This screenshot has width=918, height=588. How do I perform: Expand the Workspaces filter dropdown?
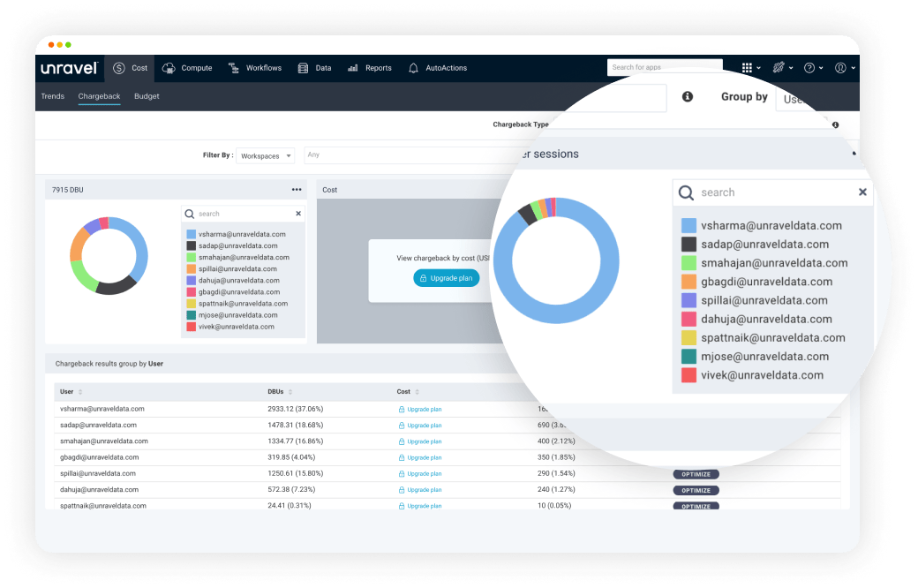click(266, 156)
